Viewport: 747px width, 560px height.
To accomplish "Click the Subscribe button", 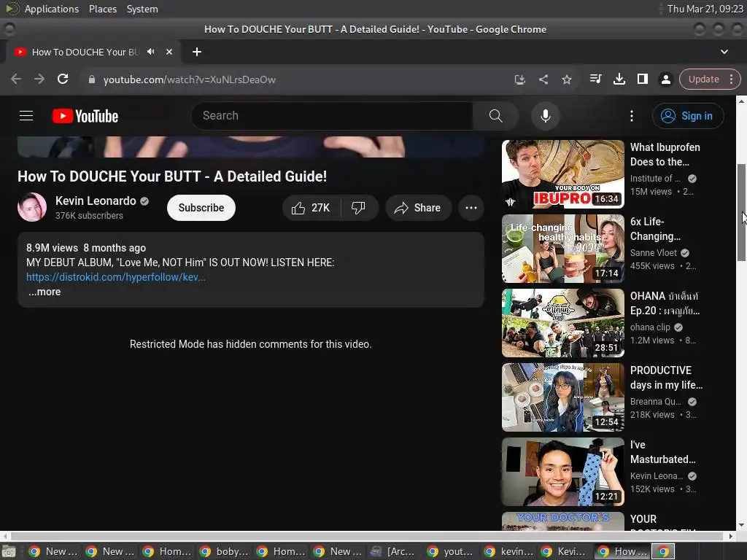I will (201, 208).
